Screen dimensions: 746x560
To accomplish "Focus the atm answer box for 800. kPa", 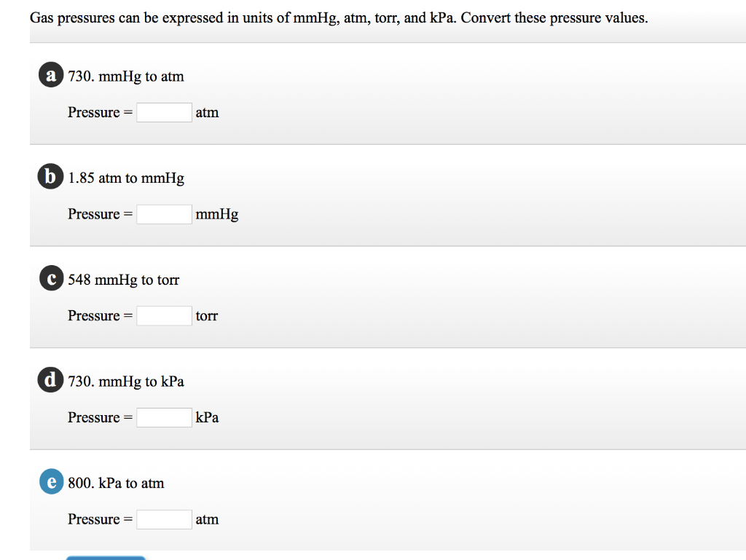I will tap(164, 520).
